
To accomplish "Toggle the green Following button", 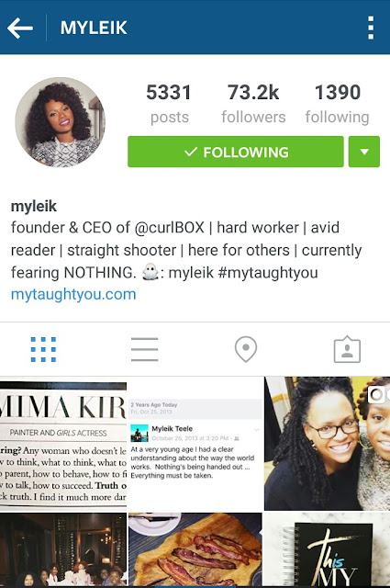I will tap(236, 152).
